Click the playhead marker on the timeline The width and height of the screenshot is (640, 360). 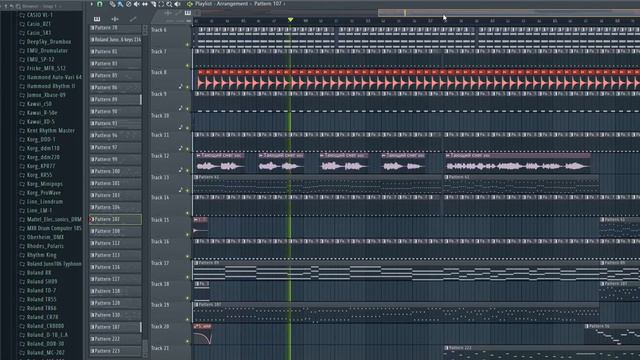click(x=290, y=20)
